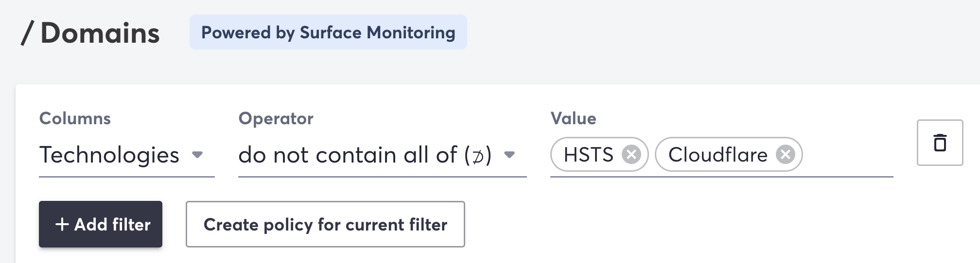
Task: Expand the Technologies column dropdown arrow
Action: coord(197,155)
